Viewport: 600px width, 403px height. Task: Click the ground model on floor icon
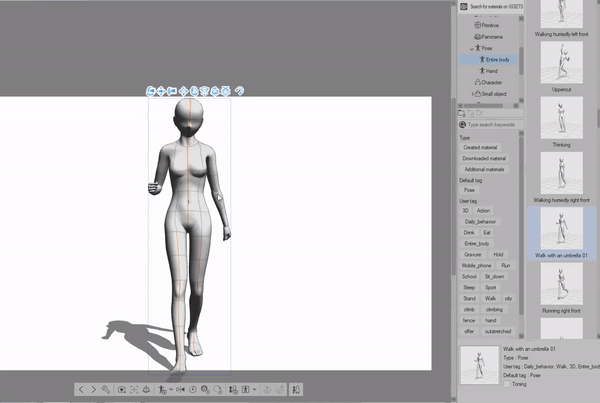coord(146,390)
